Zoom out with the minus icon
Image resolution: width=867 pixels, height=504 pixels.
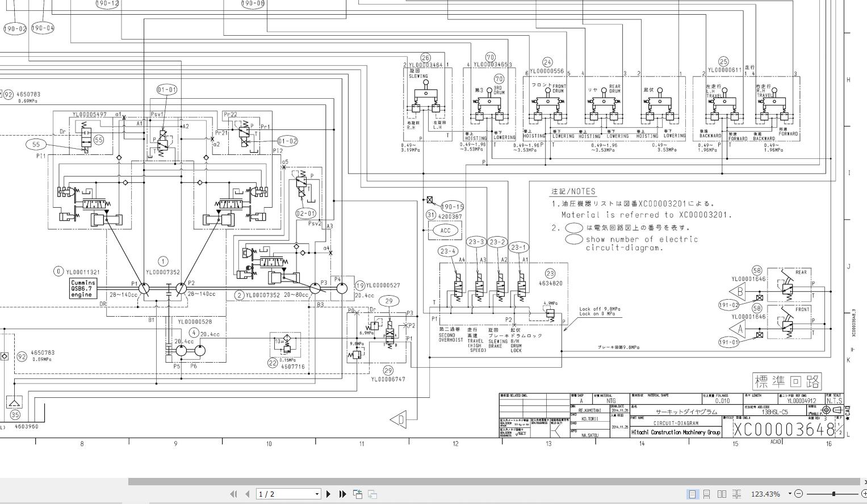click(798, 494)
